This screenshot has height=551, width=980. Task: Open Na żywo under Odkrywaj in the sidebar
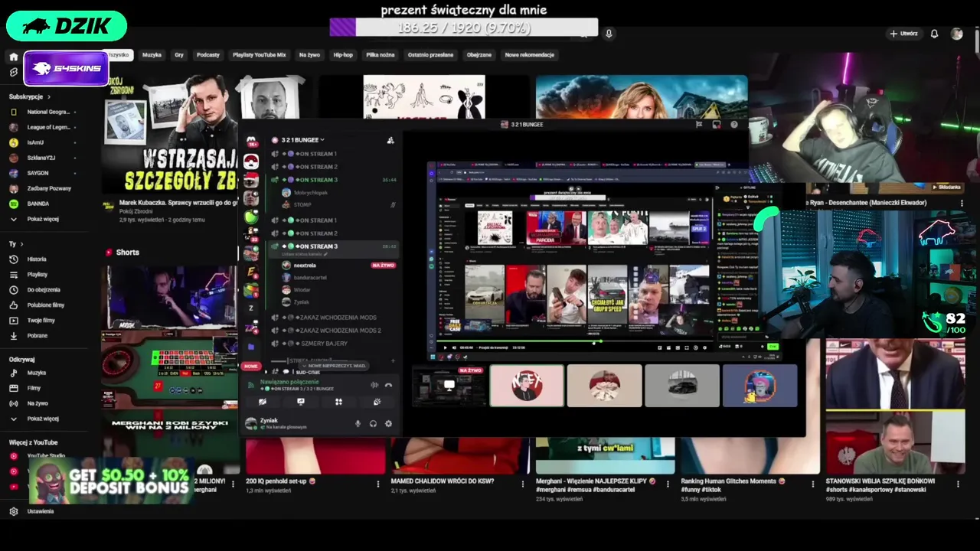coord(38,403)
